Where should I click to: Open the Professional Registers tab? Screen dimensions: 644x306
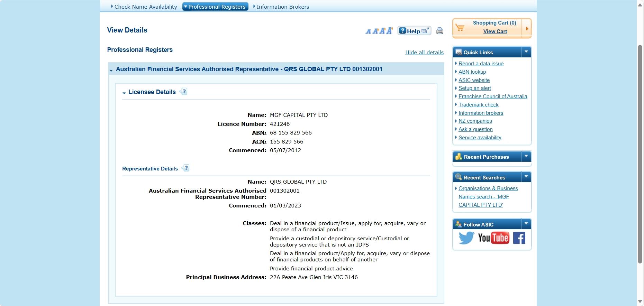click(215, 7)
